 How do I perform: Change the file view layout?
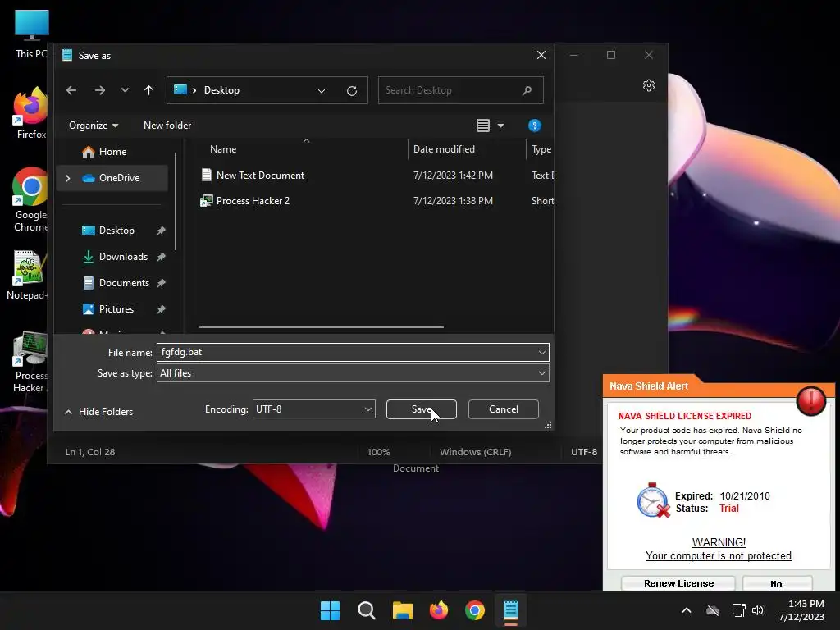(482, 126)
